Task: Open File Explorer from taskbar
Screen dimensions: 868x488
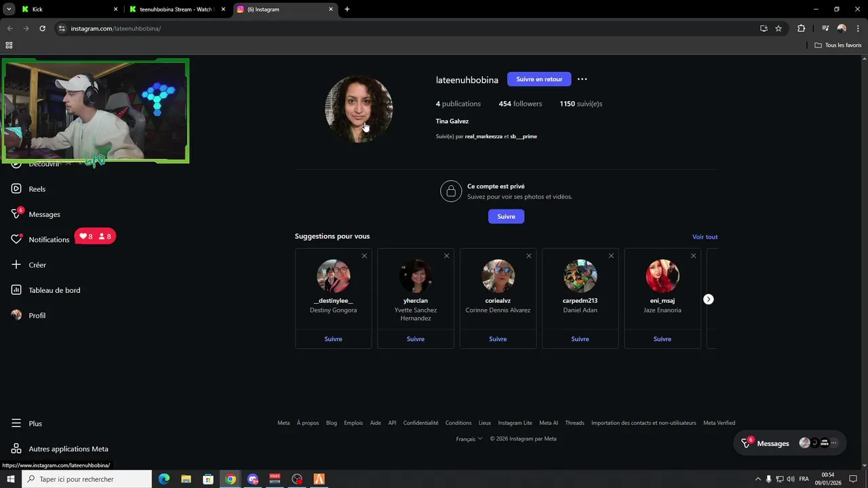Action: [186, 479]
